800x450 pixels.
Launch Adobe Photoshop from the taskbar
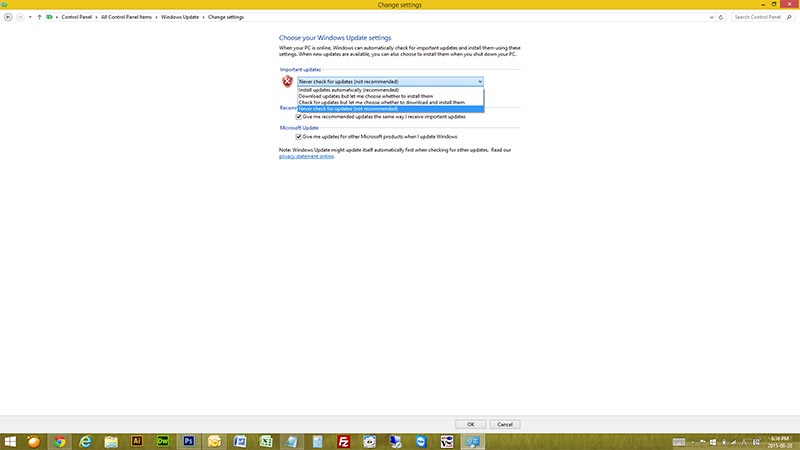[188, 441]
